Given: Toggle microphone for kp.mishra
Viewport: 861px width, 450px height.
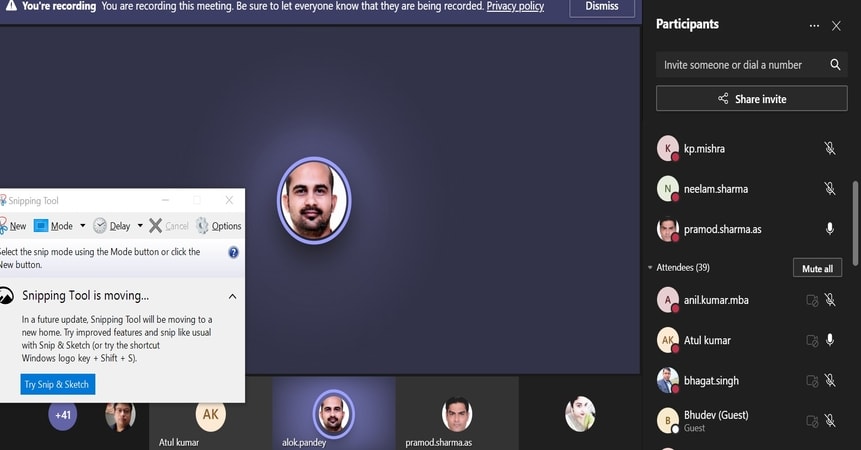Looking at the screenshot, I should click(829, 149).
